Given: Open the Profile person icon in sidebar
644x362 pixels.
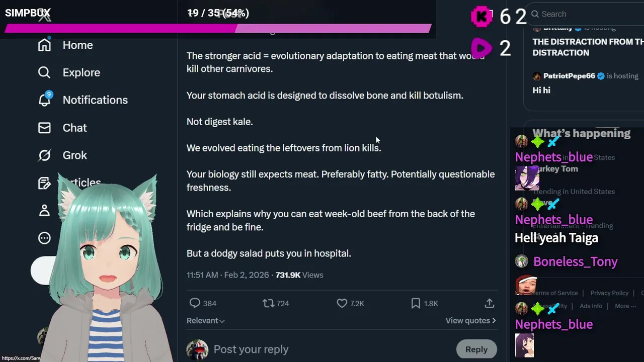Looking at the screenshot, I should click(x=44, y=210).
